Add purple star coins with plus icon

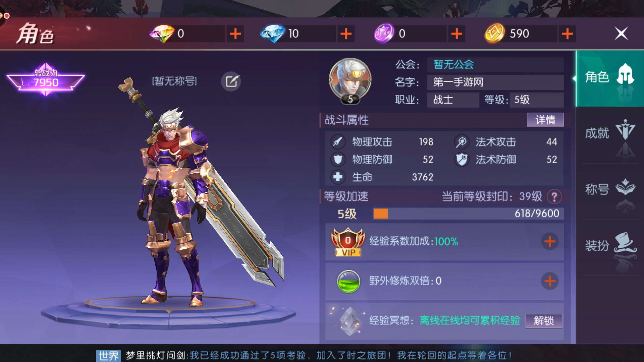(x=457, y=34)
